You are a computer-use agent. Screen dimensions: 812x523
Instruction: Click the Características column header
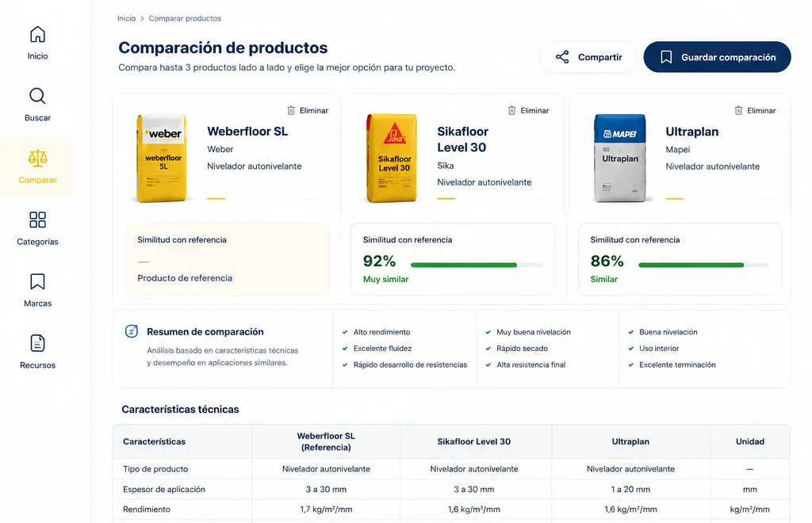(x=154, y=441)
